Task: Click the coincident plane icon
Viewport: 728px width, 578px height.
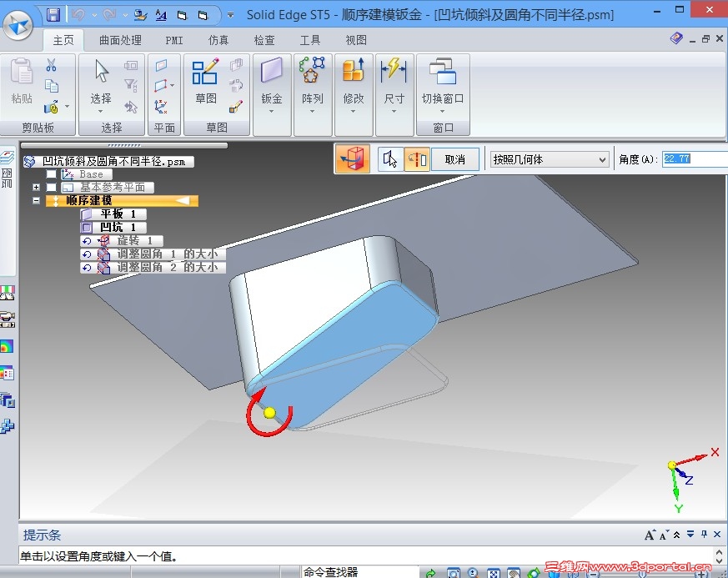Action: click(x=161, y=65)
